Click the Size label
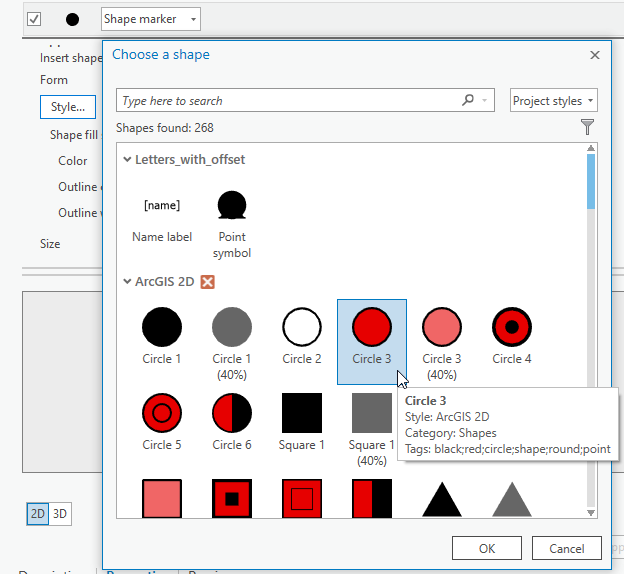The height and width of the screenshot is (574, 624). [50, 244]
